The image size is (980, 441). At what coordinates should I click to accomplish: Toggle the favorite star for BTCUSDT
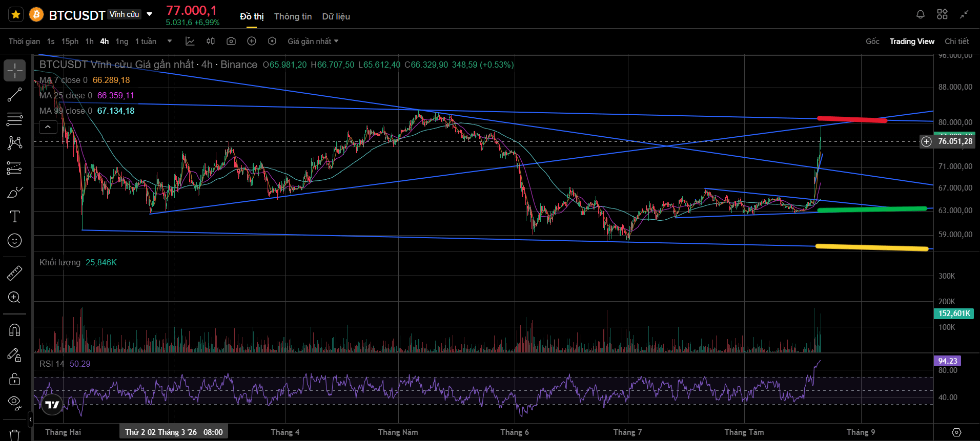[x=16, y=15]
